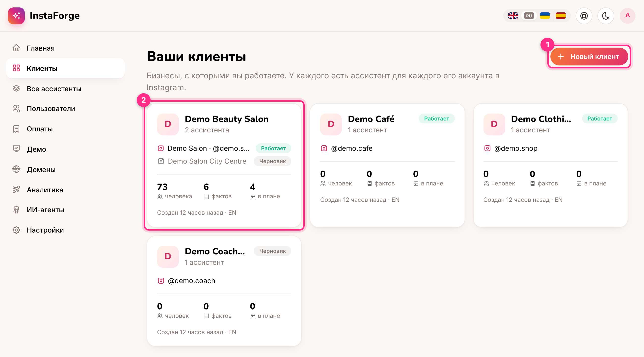This screenshot has height=357, width=644.
Task: Click Instagram icon next to @demo.cafe
Action: point(324,148)
